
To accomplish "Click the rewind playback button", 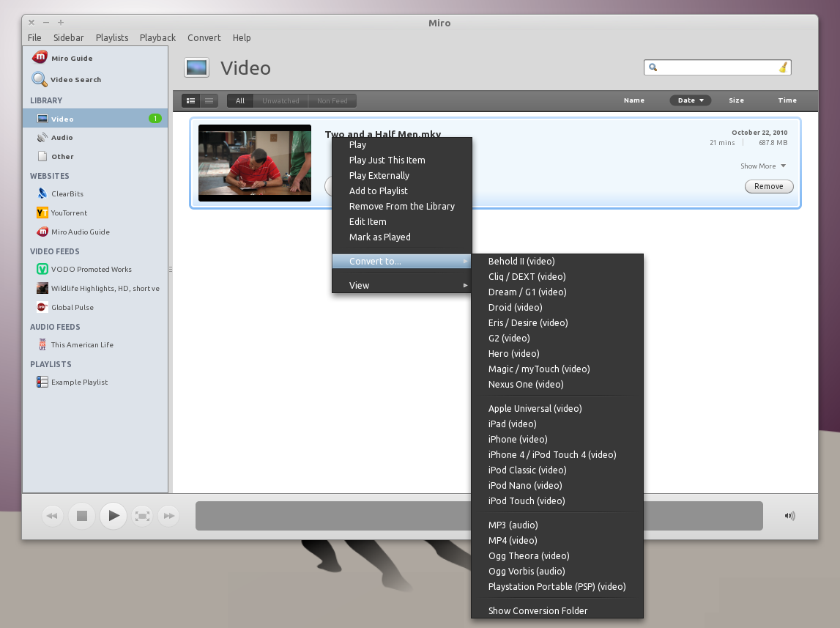I will [52, 515].
